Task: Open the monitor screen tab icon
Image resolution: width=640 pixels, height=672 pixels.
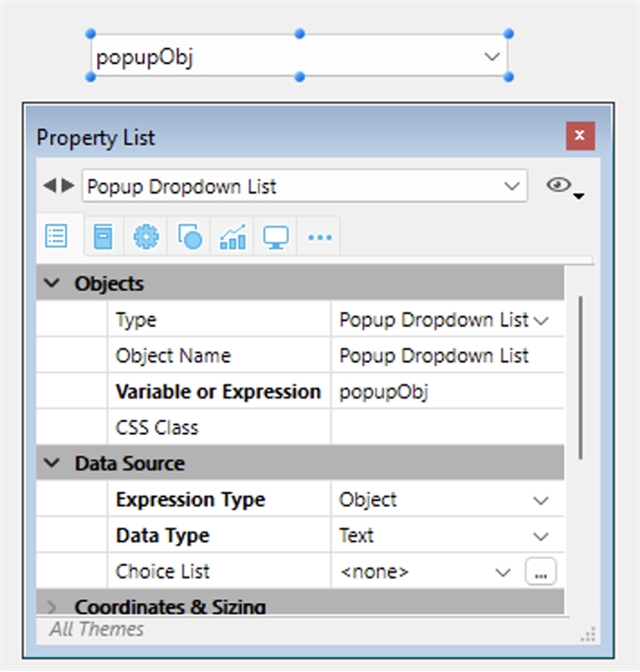Action: click(x=276, y=237)
